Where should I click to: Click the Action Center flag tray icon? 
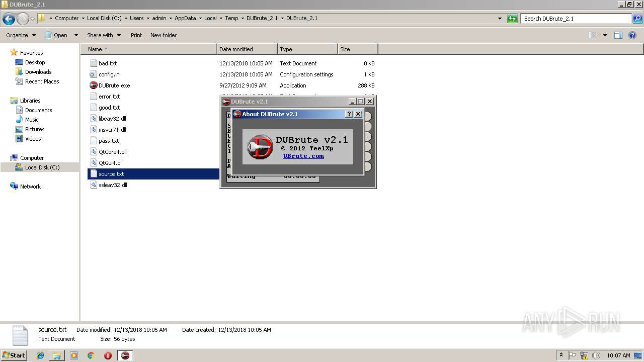[572, 355]
